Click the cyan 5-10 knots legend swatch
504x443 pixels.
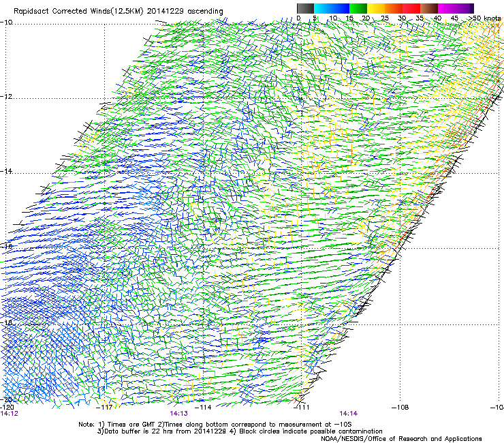[323, 8]
